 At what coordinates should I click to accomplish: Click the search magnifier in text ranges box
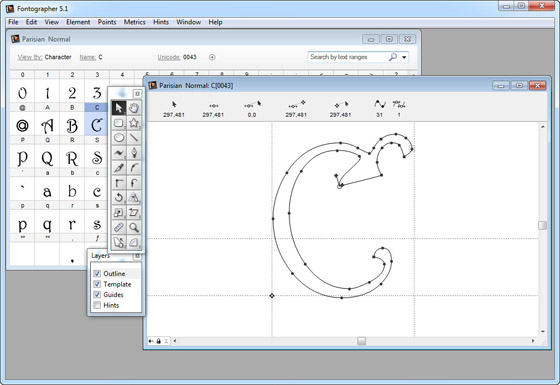(x=392, y=57)
